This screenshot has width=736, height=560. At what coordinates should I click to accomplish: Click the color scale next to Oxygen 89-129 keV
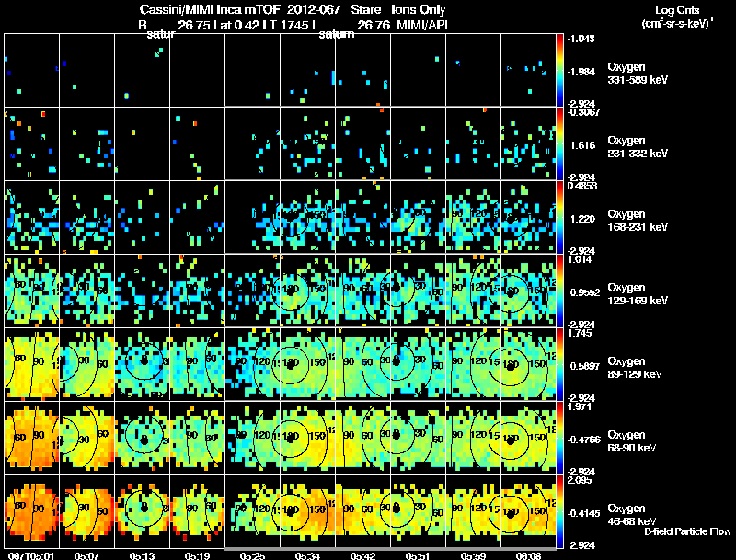(559, 364)
